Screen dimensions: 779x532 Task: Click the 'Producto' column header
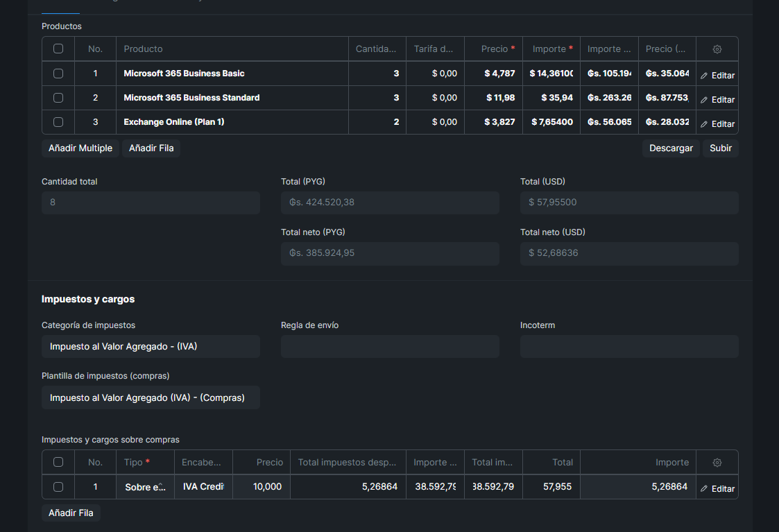232,49
